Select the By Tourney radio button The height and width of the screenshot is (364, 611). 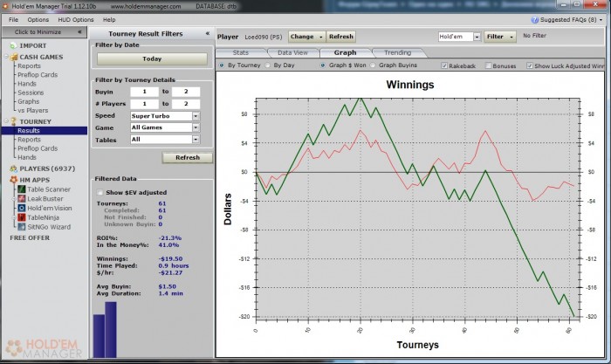pos(222,65)
